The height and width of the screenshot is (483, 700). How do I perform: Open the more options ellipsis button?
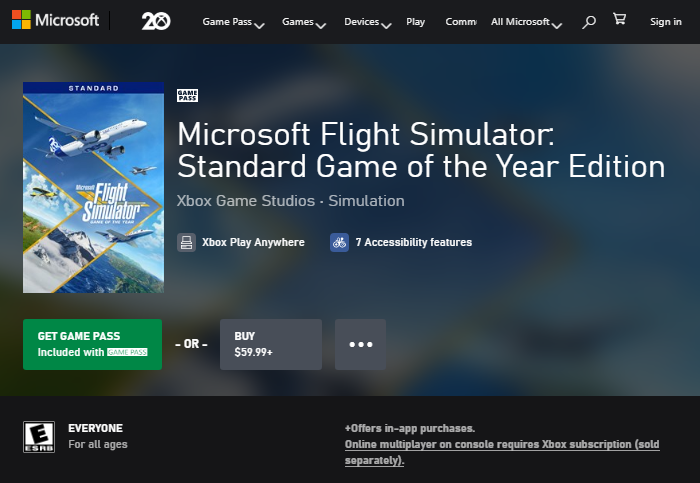pyautogui.click(x=360, y=344)
